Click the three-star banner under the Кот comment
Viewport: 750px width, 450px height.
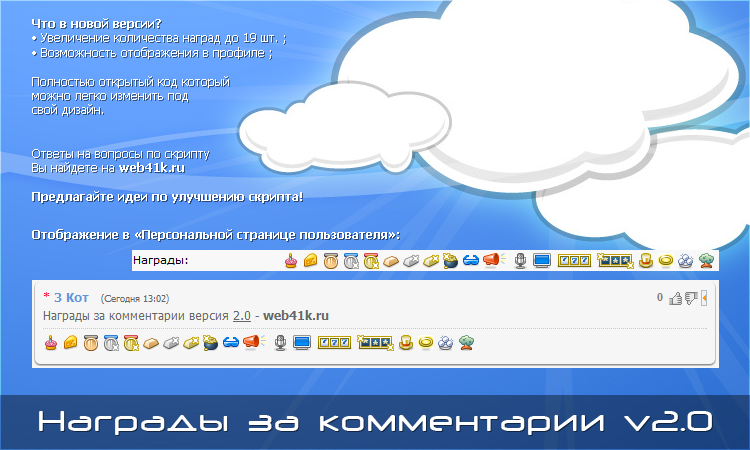point(375,342)
